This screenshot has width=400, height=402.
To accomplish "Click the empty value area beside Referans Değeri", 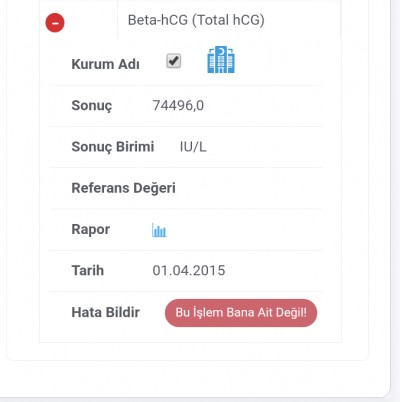I will 248,188.
